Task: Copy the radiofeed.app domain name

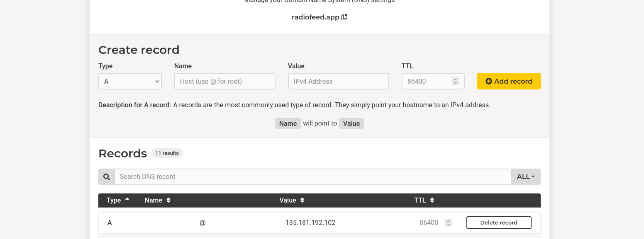Action: (x=344, y=17)
